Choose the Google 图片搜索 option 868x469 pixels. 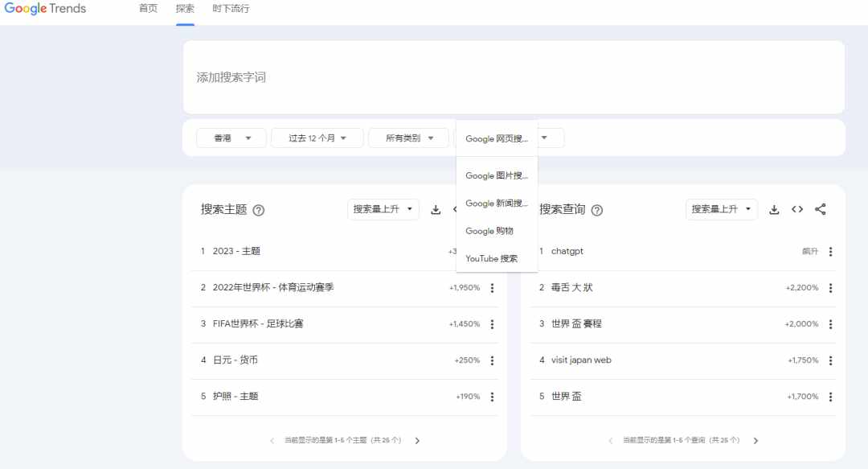pos(497,175)
